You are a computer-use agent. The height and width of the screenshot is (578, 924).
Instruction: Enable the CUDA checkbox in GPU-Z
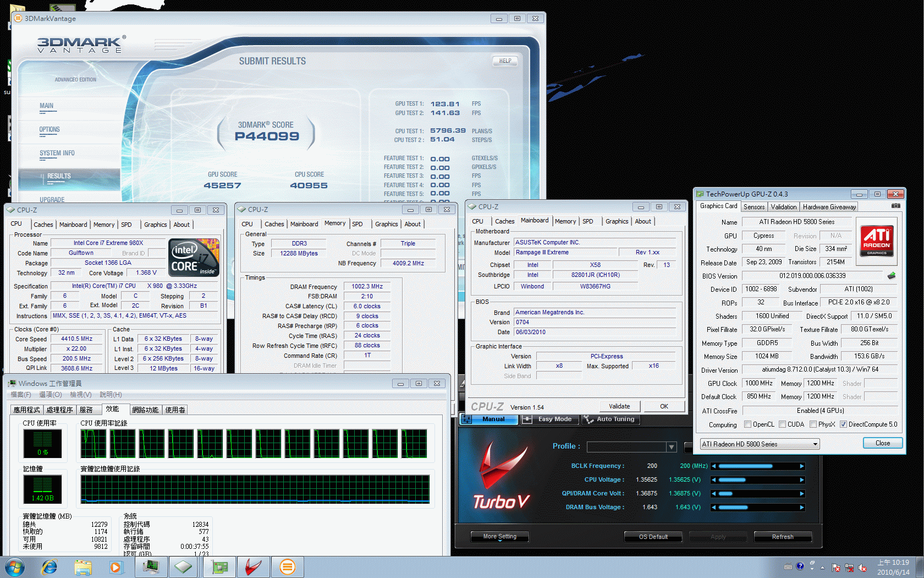click(x=782, y=424)
